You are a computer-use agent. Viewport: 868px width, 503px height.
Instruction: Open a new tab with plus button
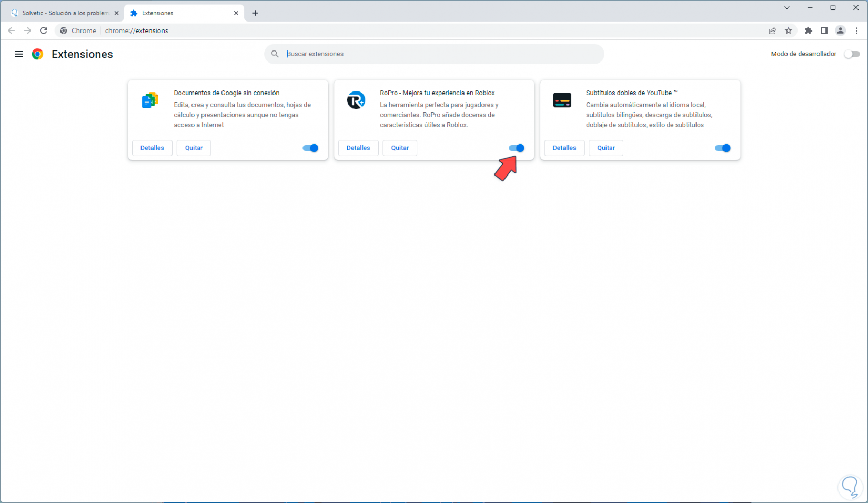(255, 13)
